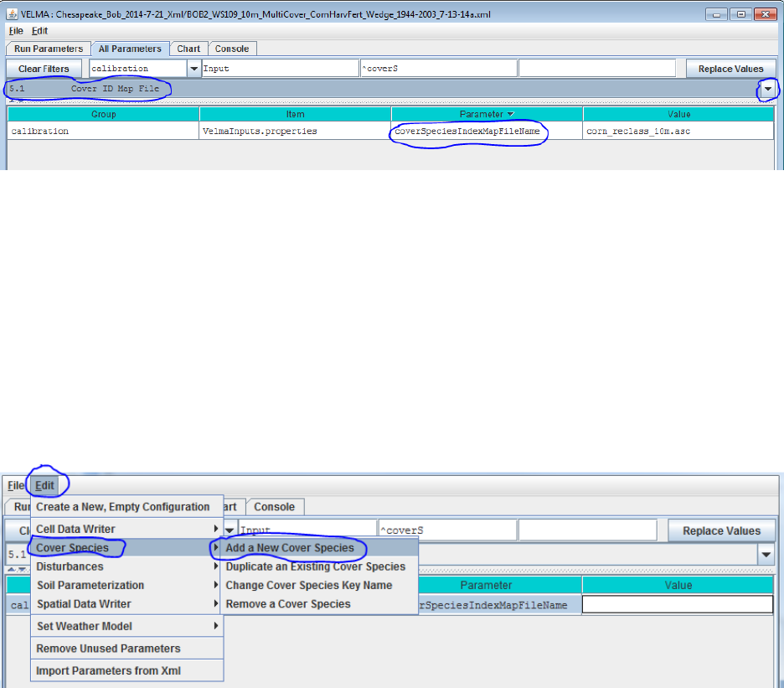Image resolution: width=784 pixels, height=688 pixels.
Task: Click the Value column header in lower table
Action: point(678,585)
